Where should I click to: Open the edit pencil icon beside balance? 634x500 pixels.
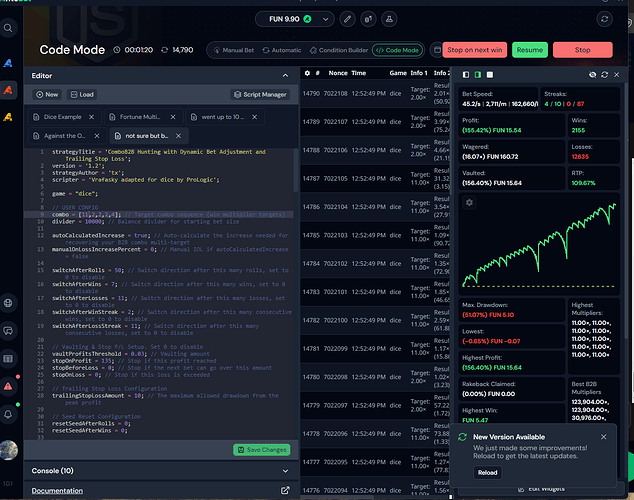click(x=348, y=19)
